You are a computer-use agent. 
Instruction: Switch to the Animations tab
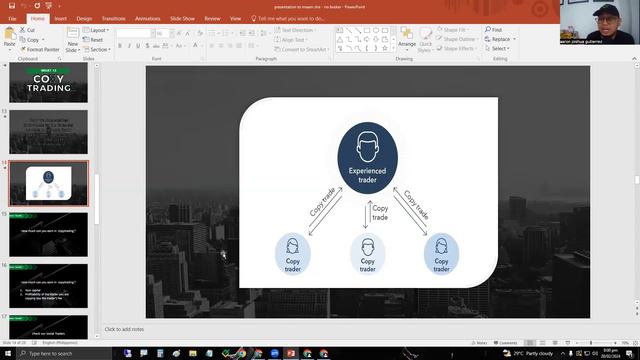tap(147, 18)
